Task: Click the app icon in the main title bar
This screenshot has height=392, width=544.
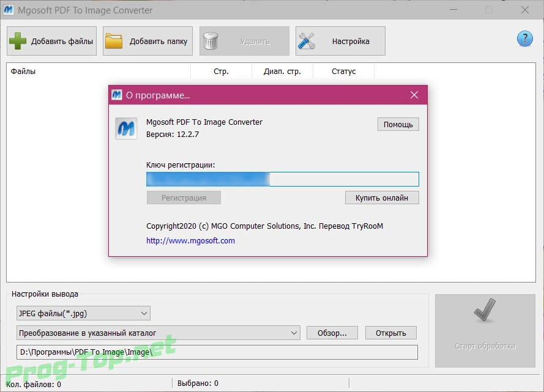Action: (9, 10)
